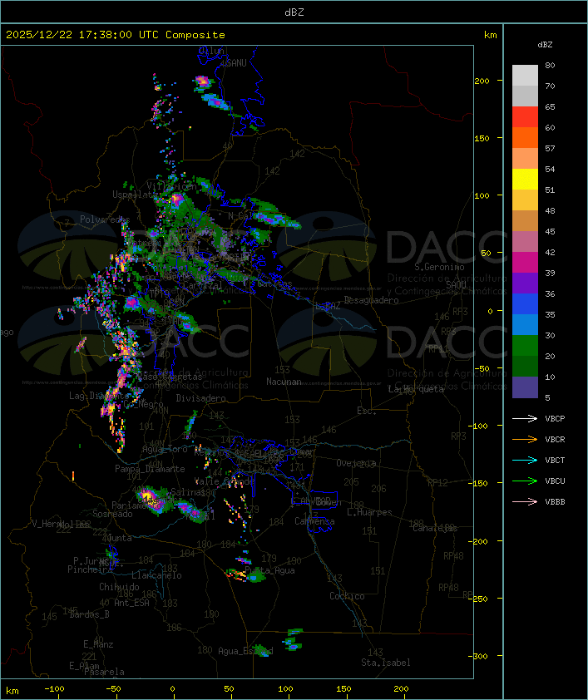Screen dimensions: 588x700
Task: Click the dBZ title at top center
Action: click(x=294, y=12)
